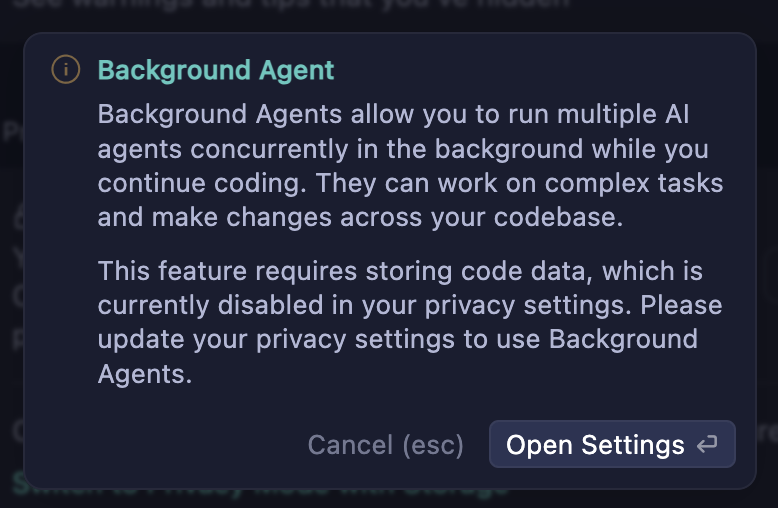Click the word 'Agent' in the green title
This screenshot has width=778, height=508.
(297, 70)
